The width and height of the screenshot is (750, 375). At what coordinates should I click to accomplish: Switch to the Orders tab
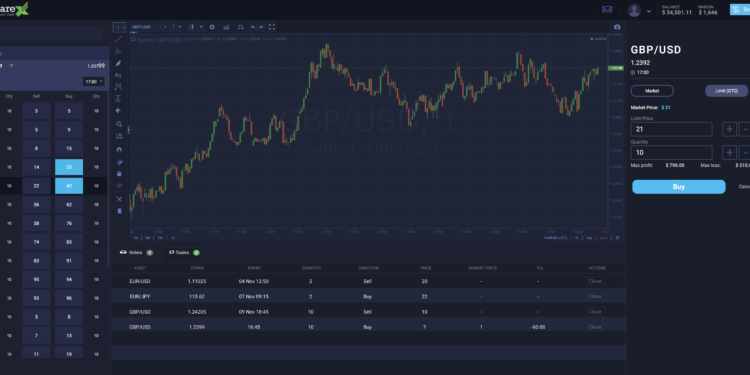pos(136,253)
